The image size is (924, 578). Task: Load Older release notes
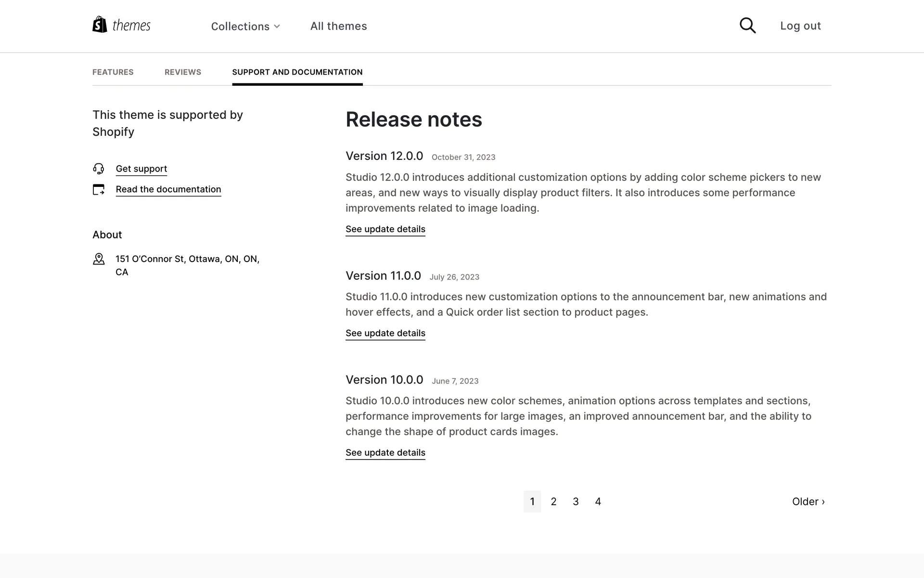(x=808, y=501)
